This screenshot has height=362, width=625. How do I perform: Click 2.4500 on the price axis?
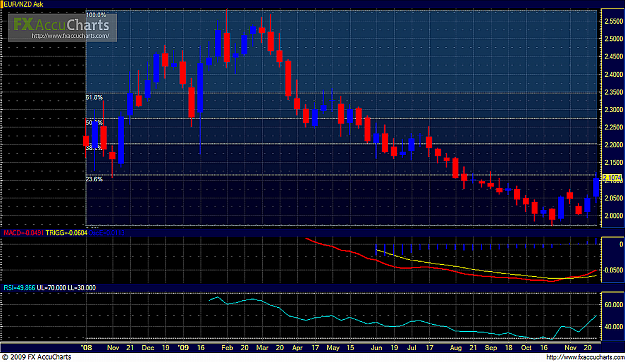pyautogui.click(x=613, y=57)
